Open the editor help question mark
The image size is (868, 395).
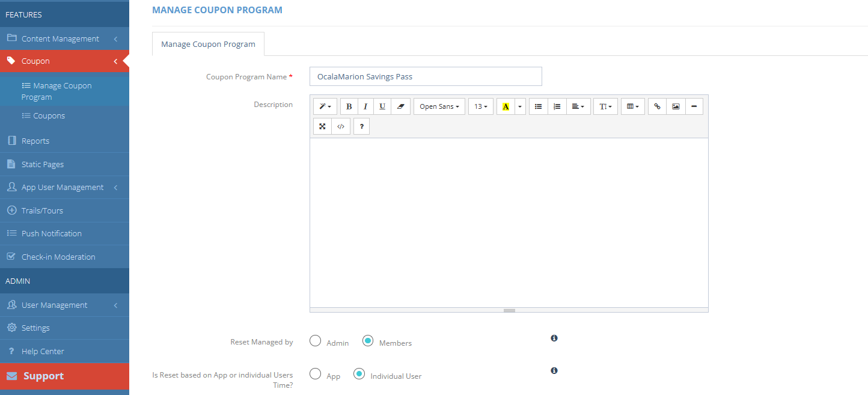click(361, 126)
